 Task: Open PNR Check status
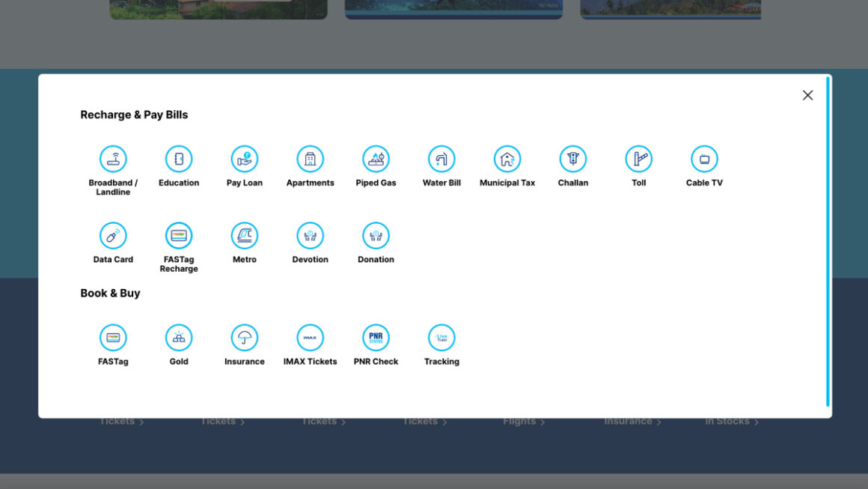pyautogui.click(x=376, y=338)
